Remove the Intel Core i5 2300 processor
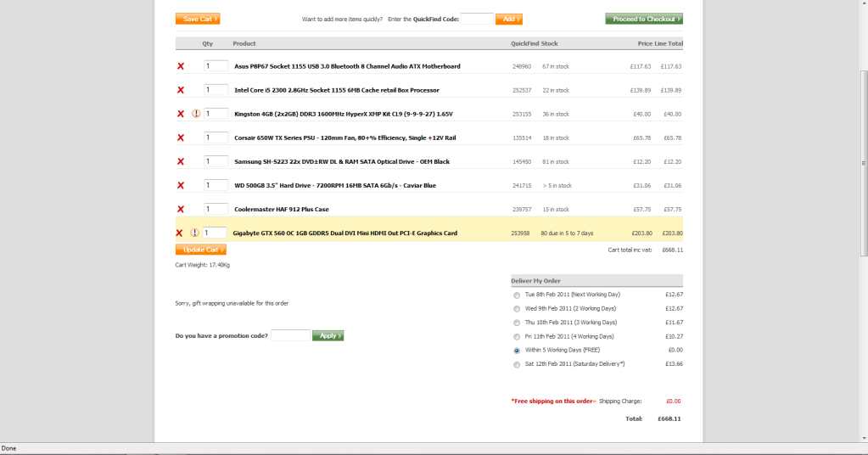 181,90
